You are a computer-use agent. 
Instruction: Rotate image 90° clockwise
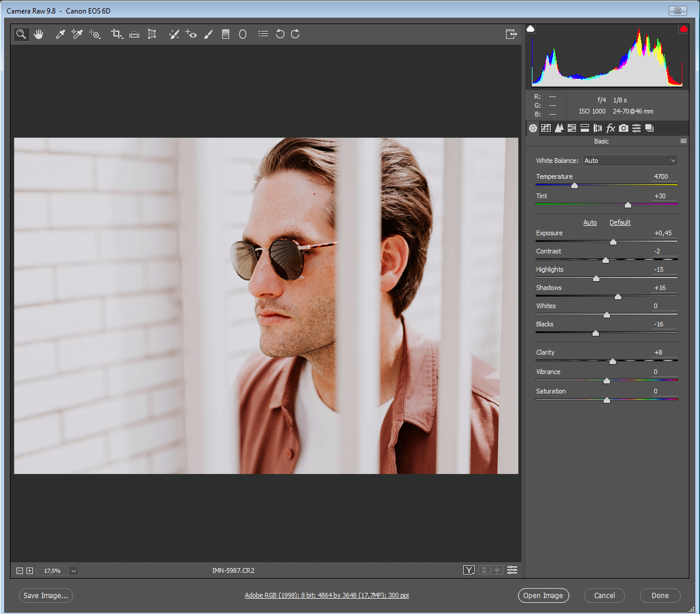[x=295, y=34]
